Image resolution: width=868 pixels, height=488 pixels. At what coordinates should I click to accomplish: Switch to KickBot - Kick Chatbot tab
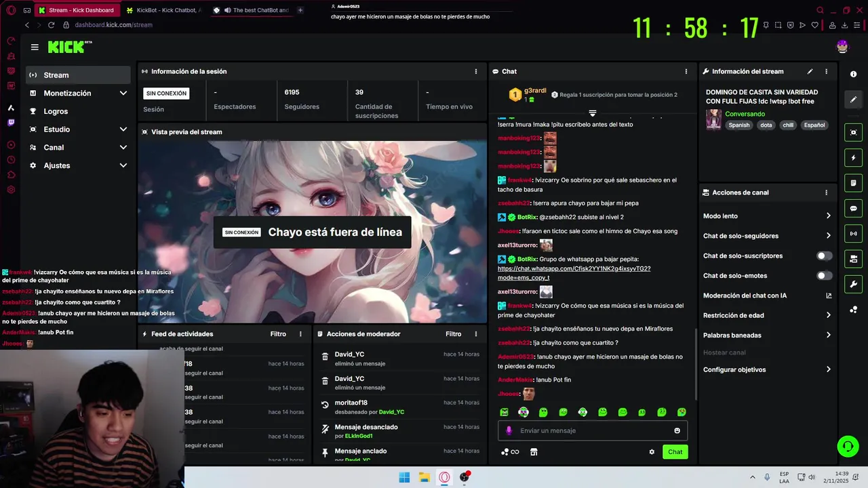point(163,10)
